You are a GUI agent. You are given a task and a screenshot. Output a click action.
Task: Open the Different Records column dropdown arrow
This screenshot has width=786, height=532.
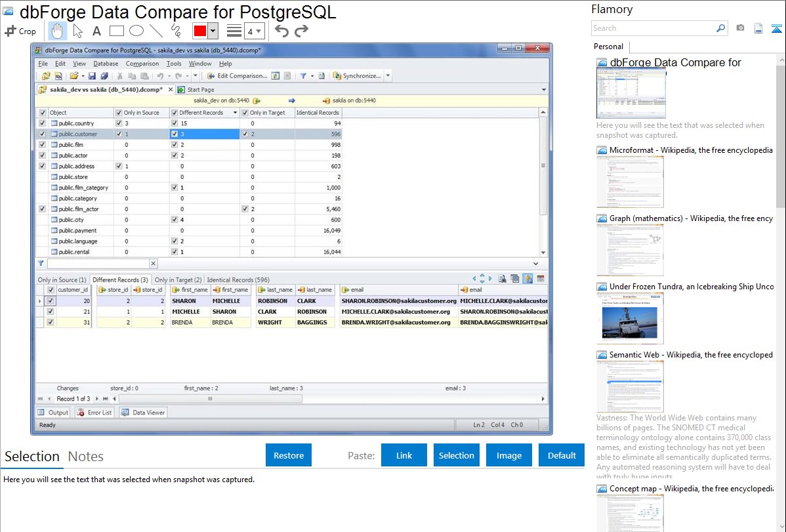click(235, 113)
